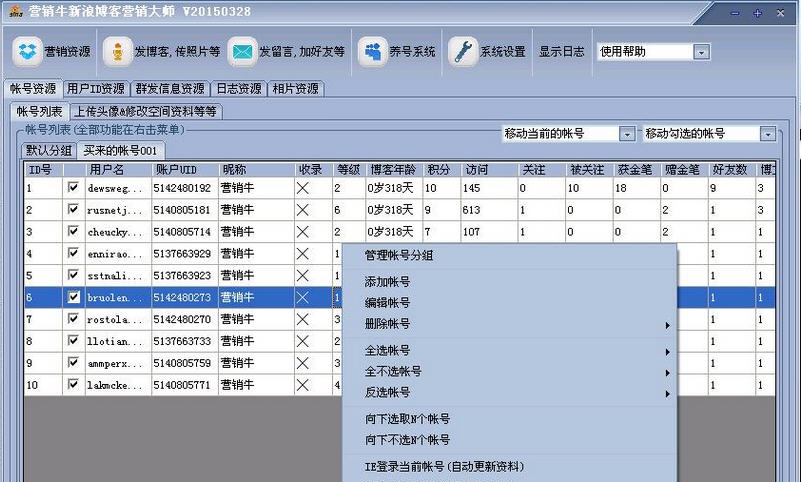801x482 pixels.
Task: Choose IE登录当前帐号 menu item
Action: (x=444, y=467)
